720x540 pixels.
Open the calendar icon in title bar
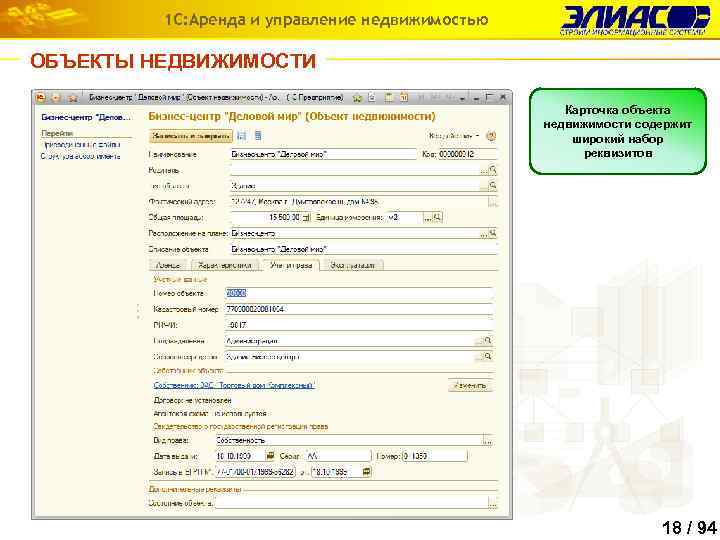tap(404, 97)
